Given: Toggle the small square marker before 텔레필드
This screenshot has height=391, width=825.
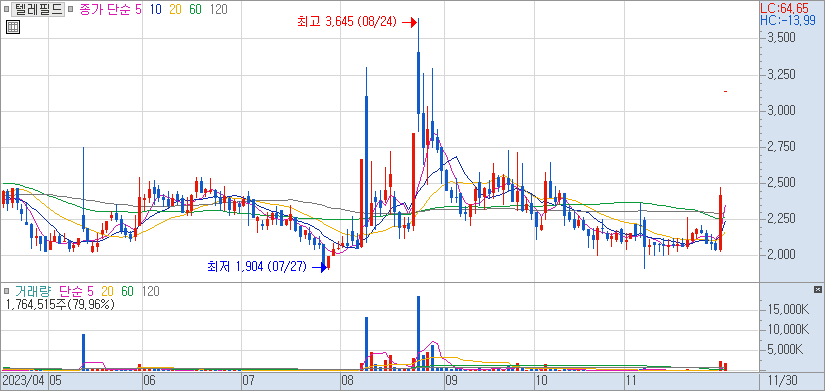Looking at the screenshot, I should click(x=6, y=9).
